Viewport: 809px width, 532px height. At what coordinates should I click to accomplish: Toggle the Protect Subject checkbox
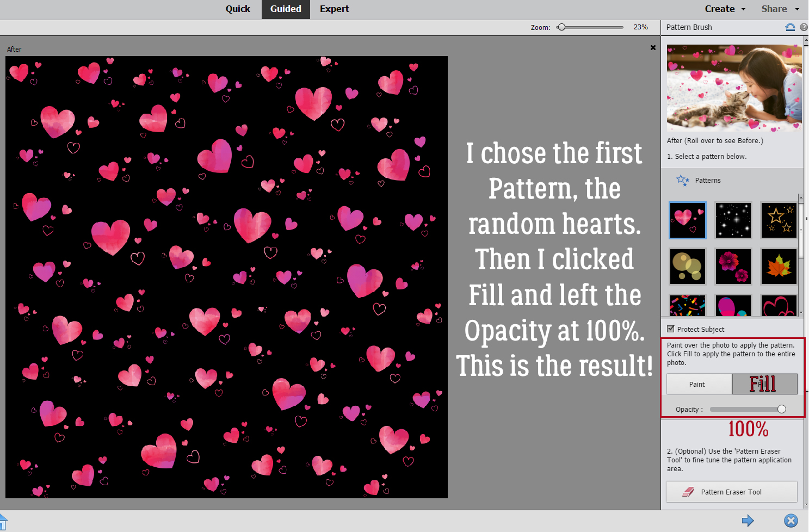(671, 329)
